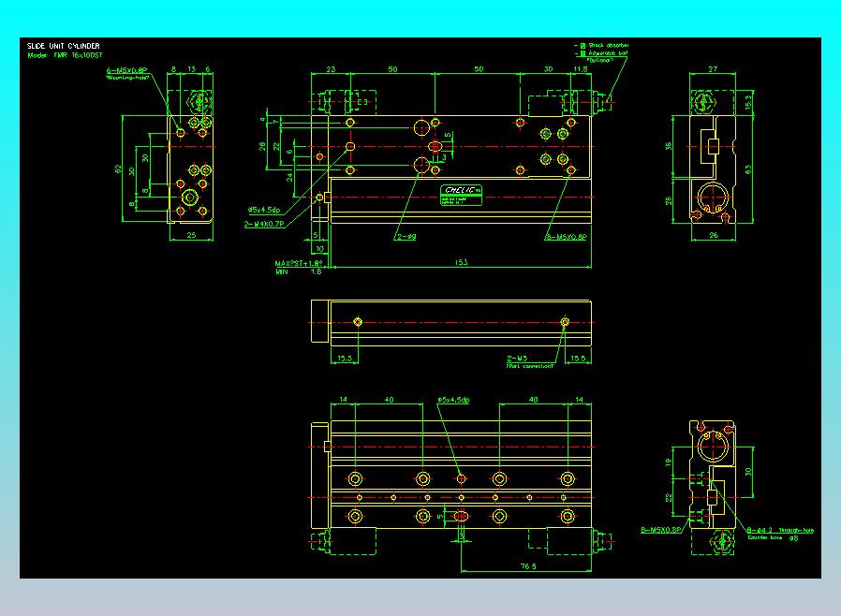Select the Model FMR 16x100ST label

65,55
